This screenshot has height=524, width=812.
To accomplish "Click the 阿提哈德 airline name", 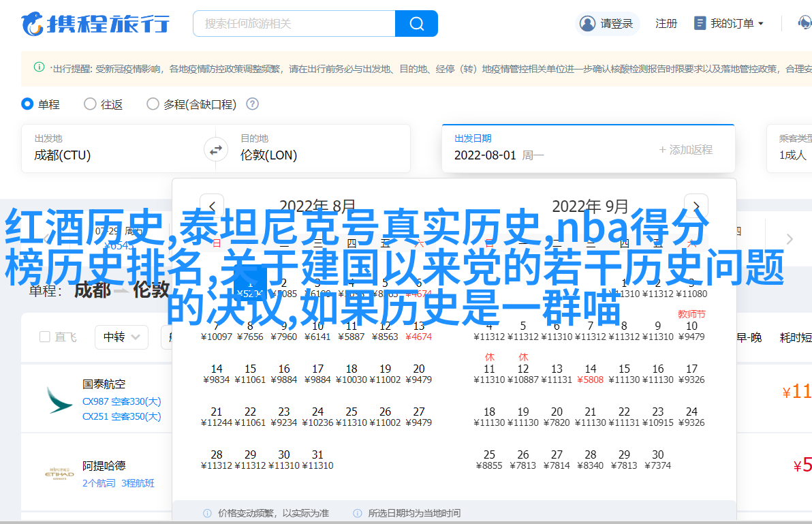I will [x=104, y=466].
